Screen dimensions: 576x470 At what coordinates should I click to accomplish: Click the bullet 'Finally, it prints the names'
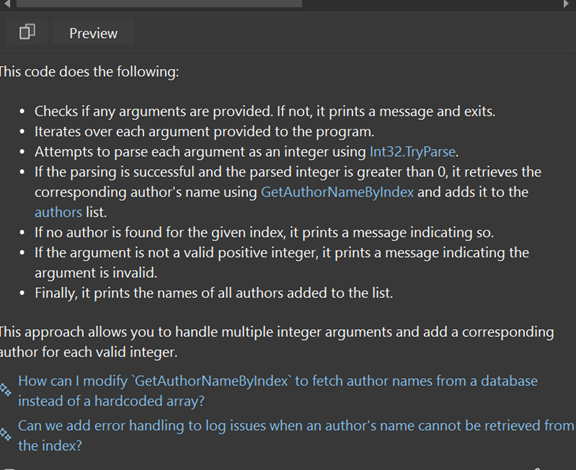(214, 293)
